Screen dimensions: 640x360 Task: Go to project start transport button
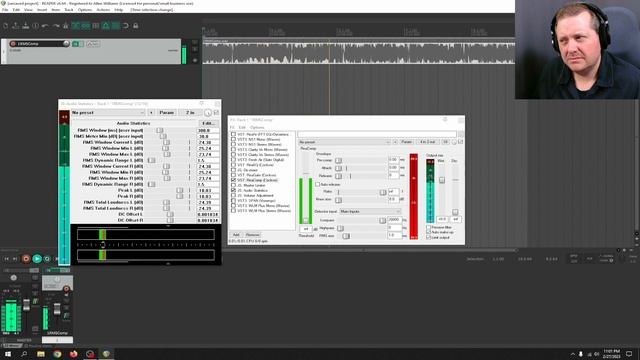pos(6,259)
